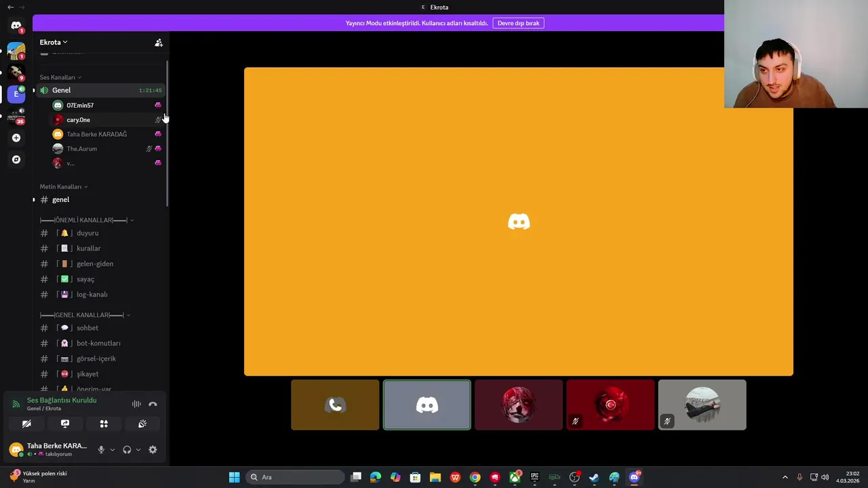
Task: Open Discord direct messages home icon
Action: (16, 26)
